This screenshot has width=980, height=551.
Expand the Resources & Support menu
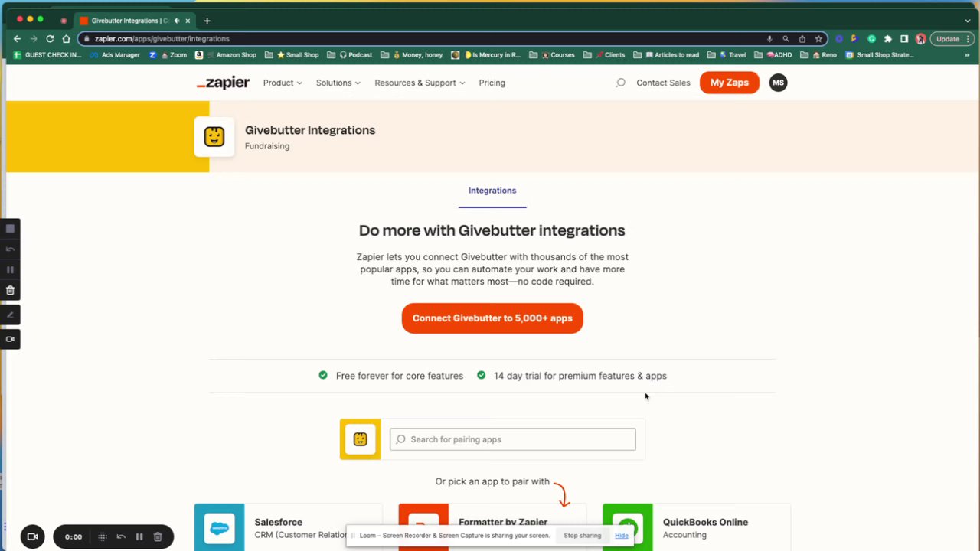pos(420,83)
